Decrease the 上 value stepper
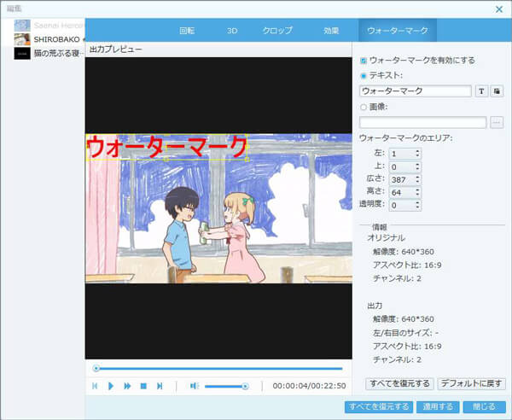512x420 pixels. point(417,169)
